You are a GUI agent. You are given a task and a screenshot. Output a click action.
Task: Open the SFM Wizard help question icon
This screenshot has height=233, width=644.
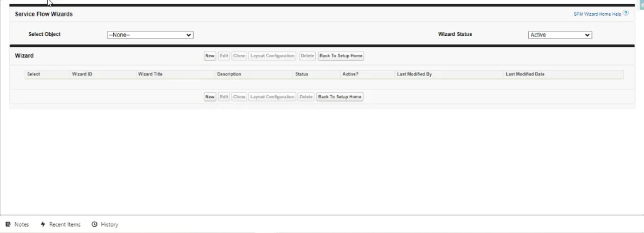(626, 13)
